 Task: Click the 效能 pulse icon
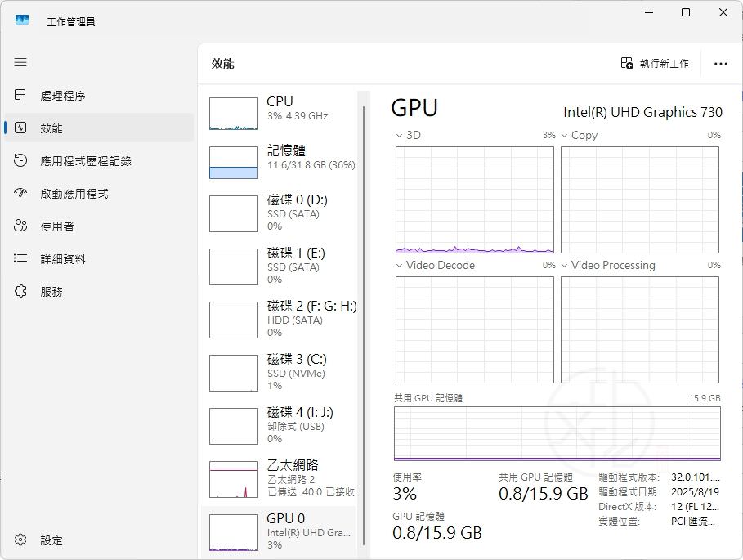(20, 128)
